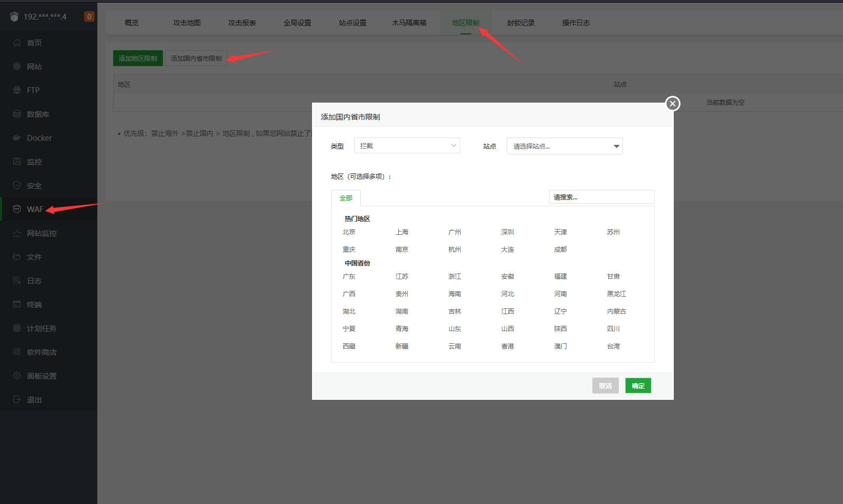The width and height of the screenshot is (843, 504).
Task: Open the home page via house icon
Action: click(x=17, y=42)
